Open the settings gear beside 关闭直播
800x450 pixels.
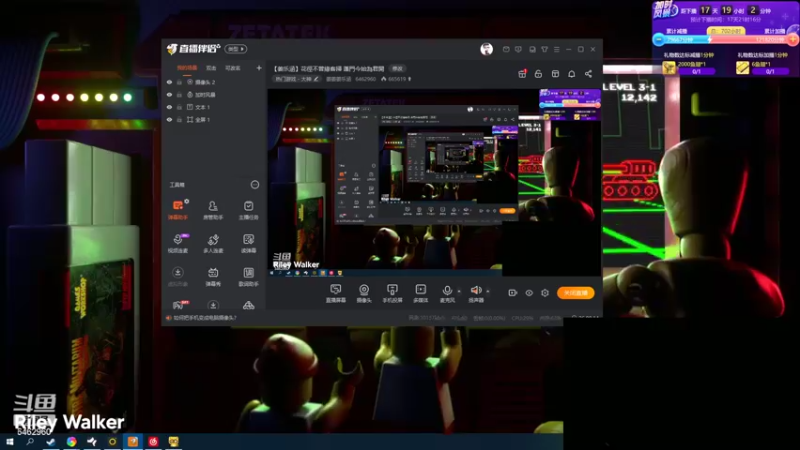point(545,293)
